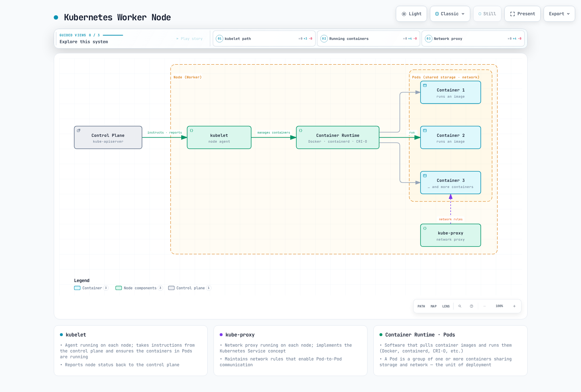Click the search magnifier icon
Image resolution: width=581 pixels, height=392 pixels.
[460, 306]
